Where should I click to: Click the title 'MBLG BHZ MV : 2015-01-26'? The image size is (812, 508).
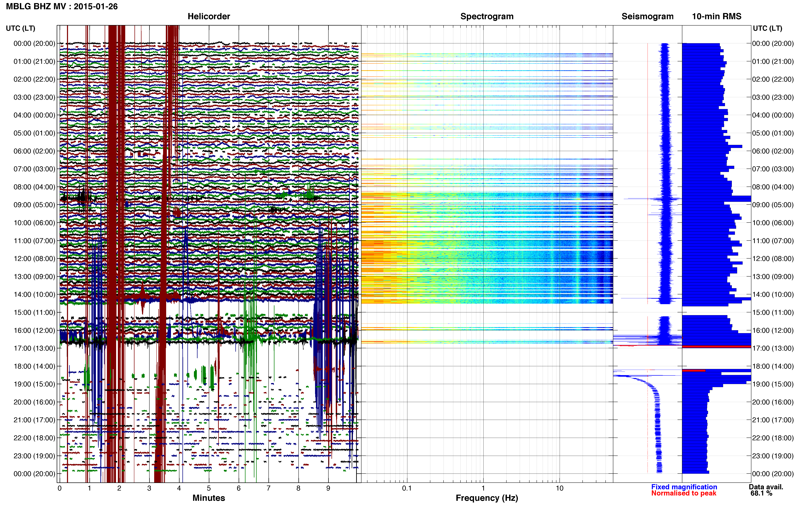pos(62,6)
